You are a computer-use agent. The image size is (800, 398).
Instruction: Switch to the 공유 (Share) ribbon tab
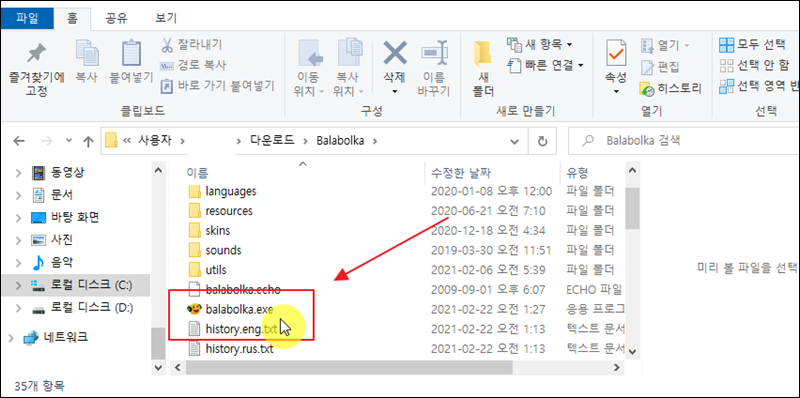click(x=115, y=19)
